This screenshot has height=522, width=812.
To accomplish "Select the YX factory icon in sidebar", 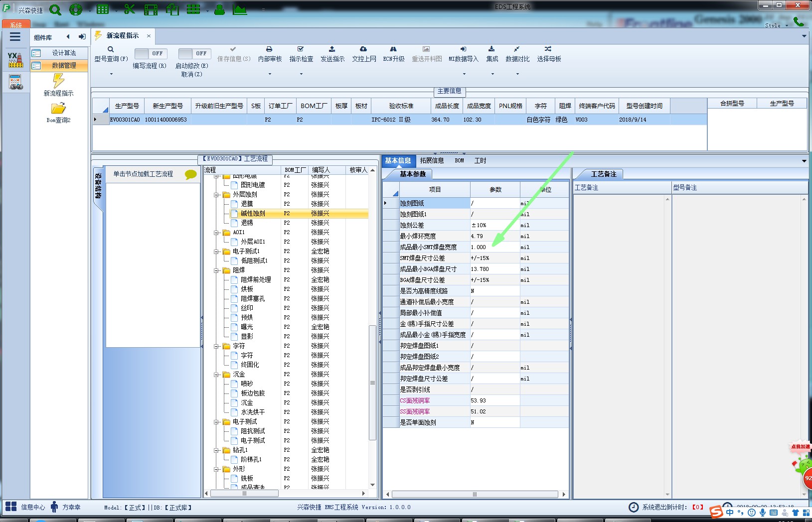I will point(15,60).
